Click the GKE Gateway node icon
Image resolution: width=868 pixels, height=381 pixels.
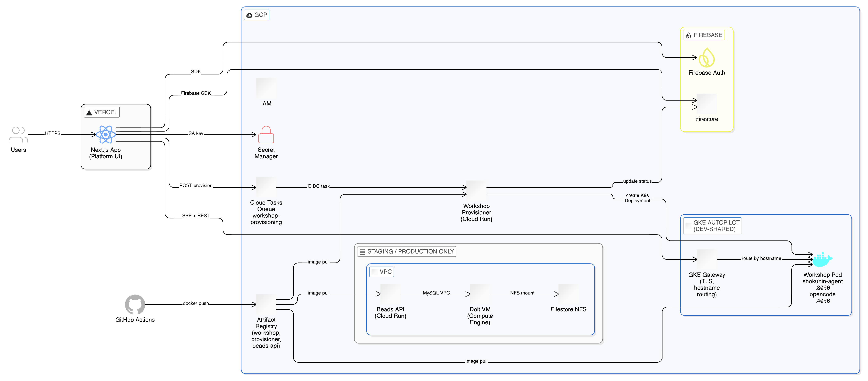click(707, 259)
